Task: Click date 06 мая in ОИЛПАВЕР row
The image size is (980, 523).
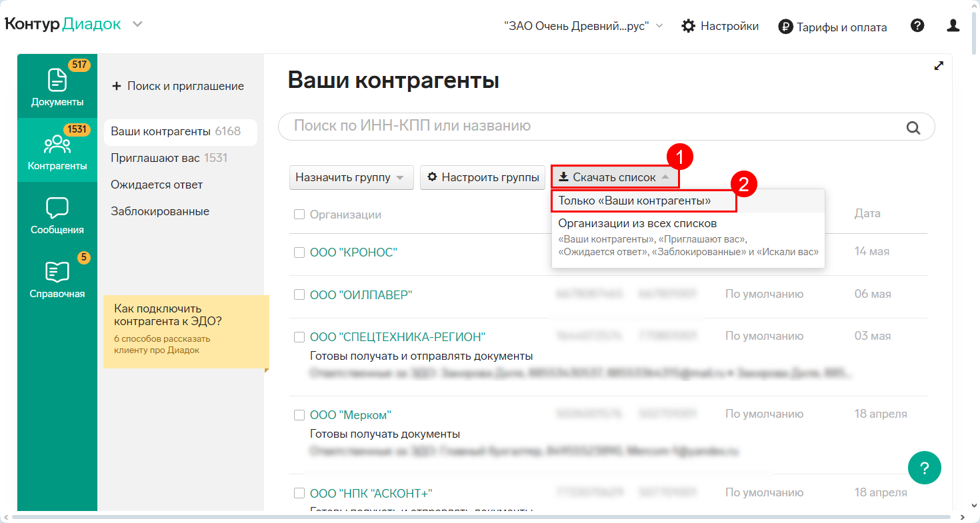Action: coord(872,294)
